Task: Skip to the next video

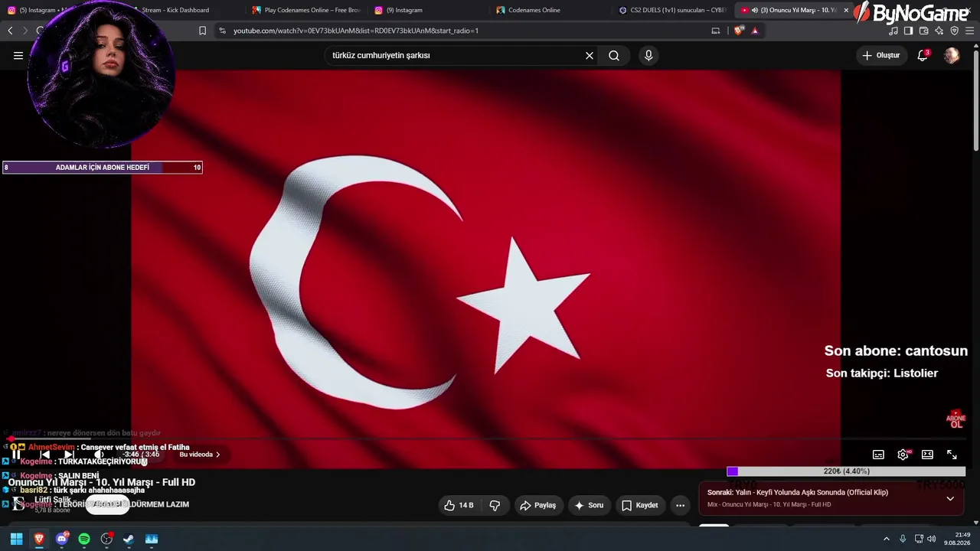Action: click(x=69, y=455)
